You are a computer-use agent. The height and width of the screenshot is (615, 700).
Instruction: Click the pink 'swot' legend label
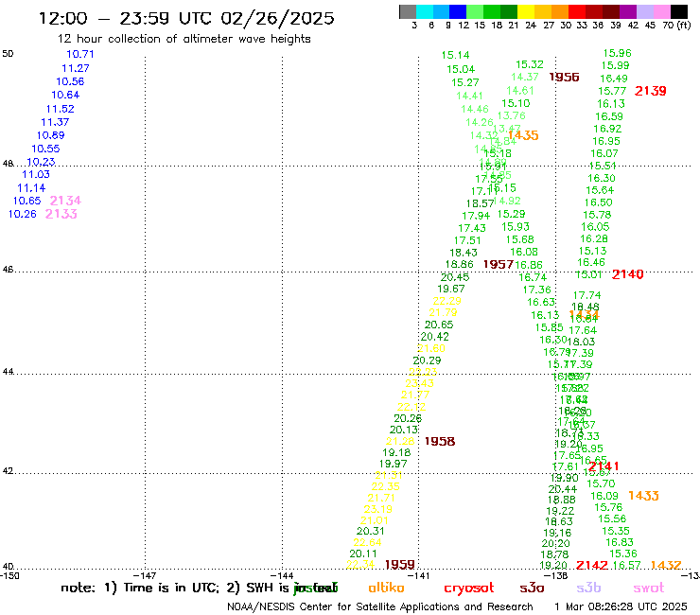click(649, 588)
